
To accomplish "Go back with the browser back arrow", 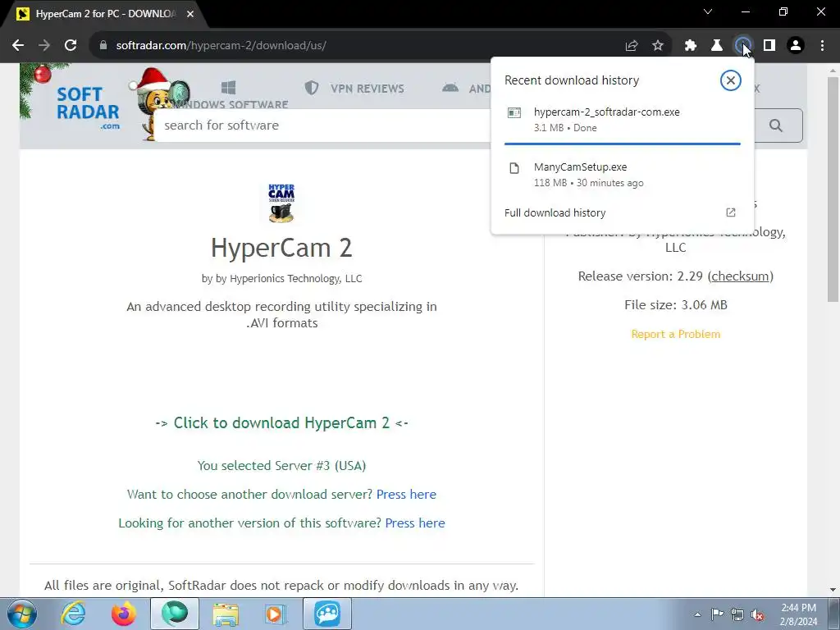I will pos(18,46).
